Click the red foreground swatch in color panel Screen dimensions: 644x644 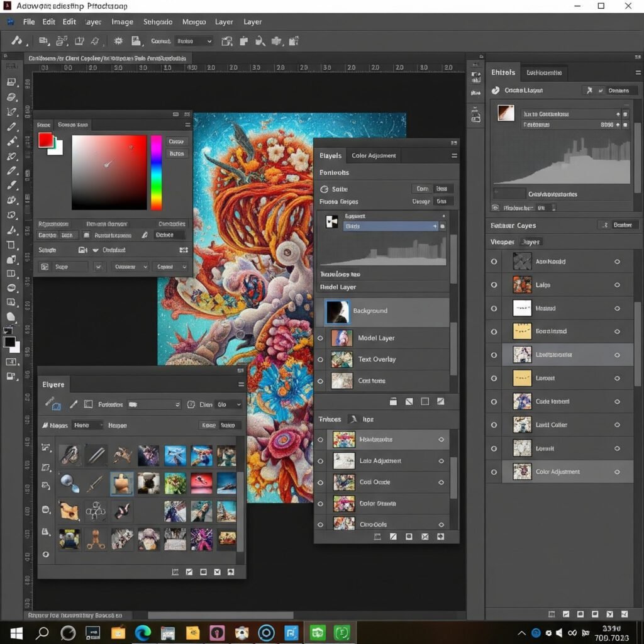[x=46, y=140]
